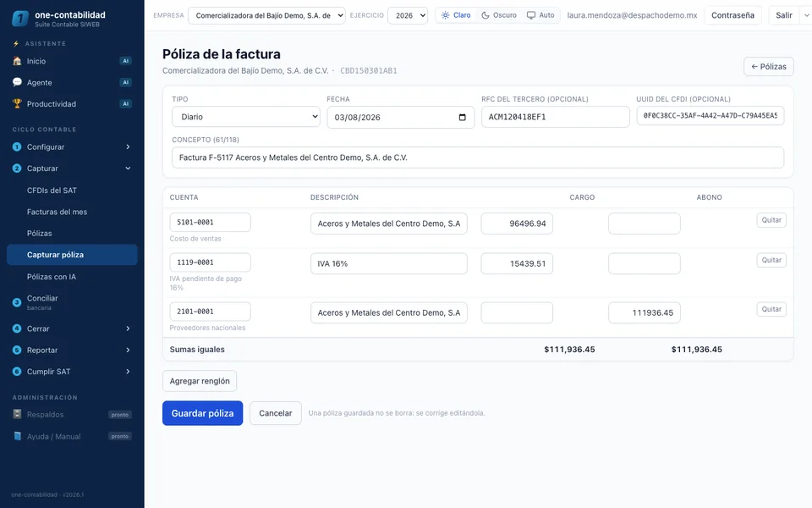Screen dimensions: 812x508
Task: Click the lightning icon beside Asistente
Action: pos(16,43)
